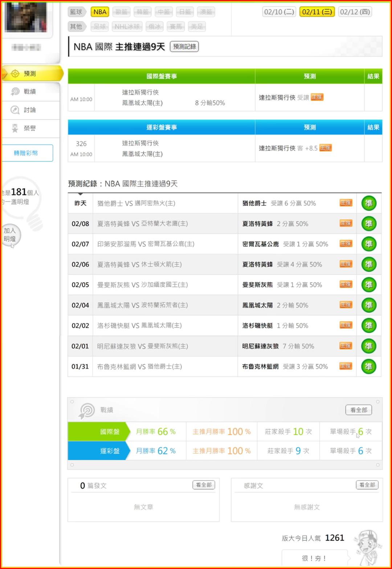Select the 02/10 (二) date
Viewport: 392px width, 569px height.
279,12
